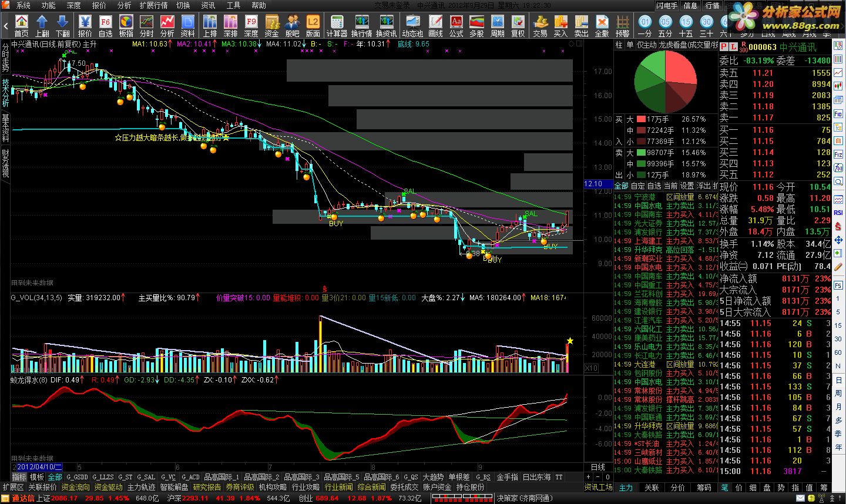This screenshot has width=846, height=504.
Task: Click the 复权 price adjustment icon
Action: 518,26
